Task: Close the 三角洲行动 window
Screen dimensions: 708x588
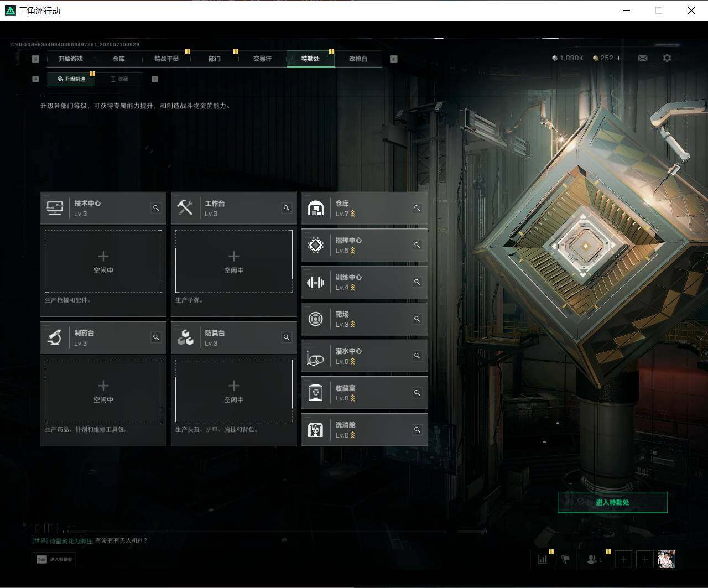Action: tap(691, 11)
